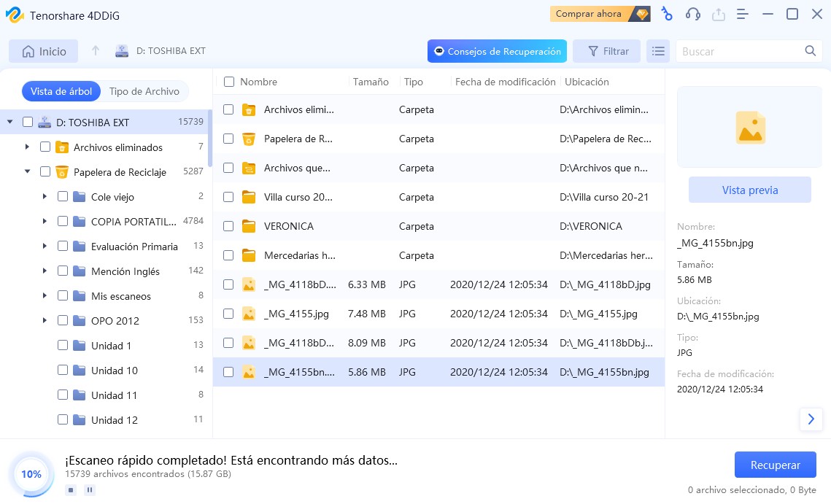Expand the Mención Inglés tree node

click(x=45, y=271)
